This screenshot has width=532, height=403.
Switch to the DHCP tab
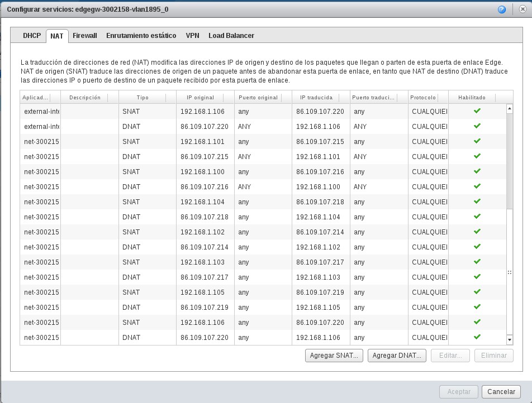32,36
